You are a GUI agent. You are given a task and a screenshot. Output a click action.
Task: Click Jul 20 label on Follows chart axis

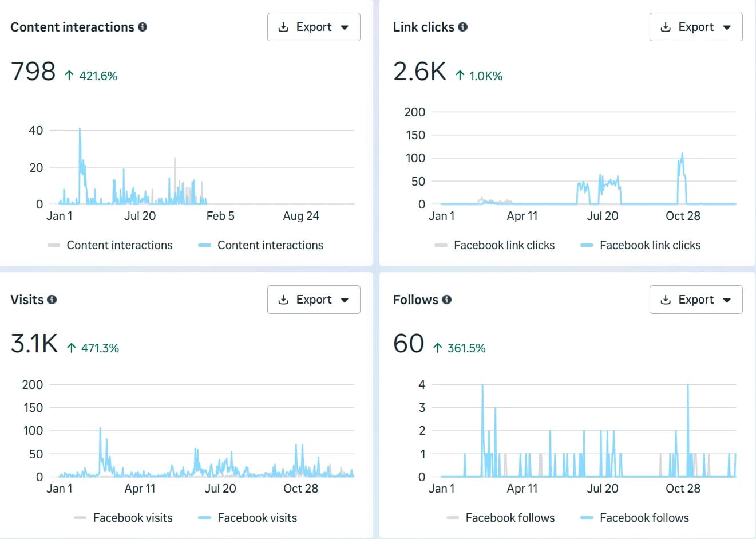603,489
